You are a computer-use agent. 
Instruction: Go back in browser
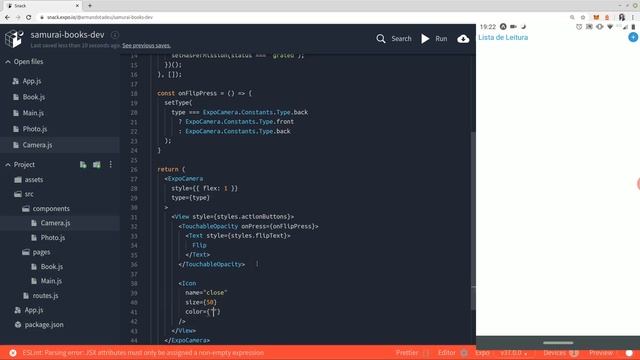point(7,18)
